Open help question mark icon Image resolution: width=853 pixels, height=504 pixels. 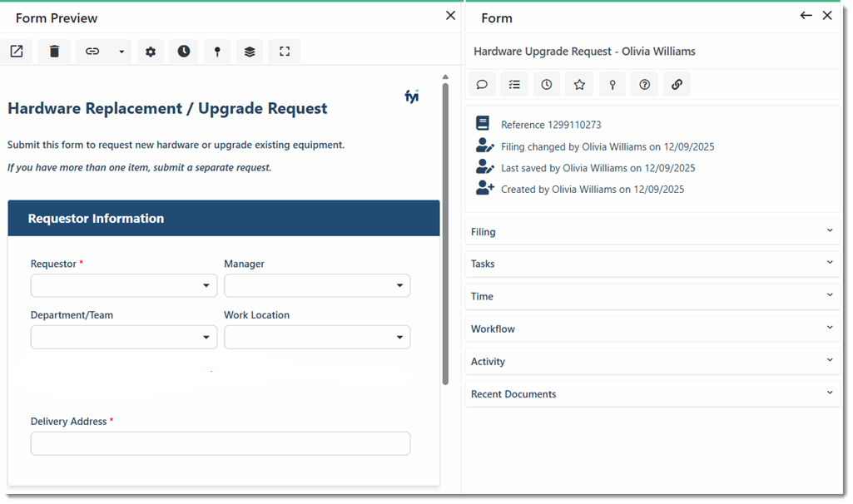point(645,84)
